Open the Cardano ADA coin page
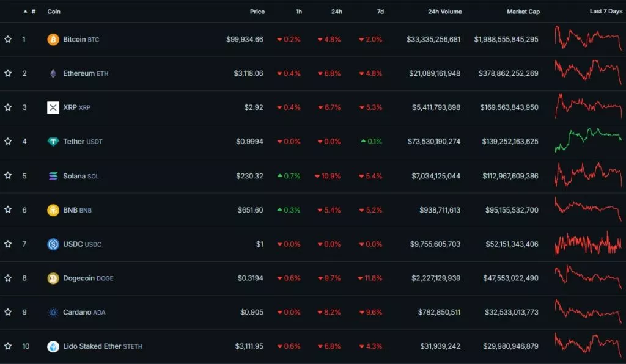The image size is (626, 364). [84, 312]
